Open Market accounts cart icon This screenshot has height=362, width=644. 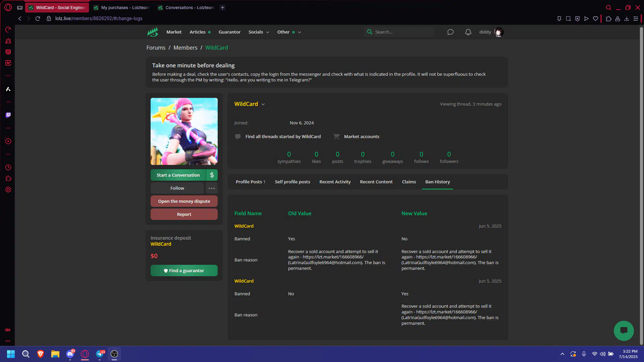[x=336, y=136]
